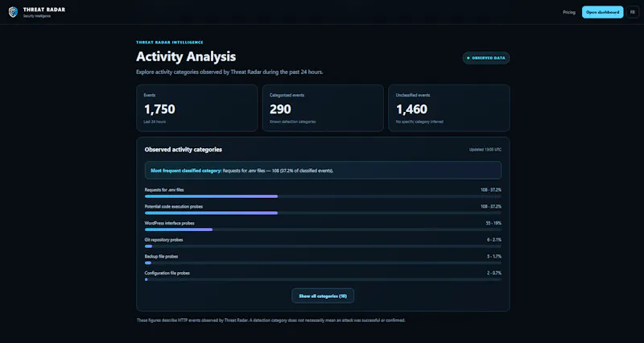Click the WordPress interface probes bar
Screen dimensions: 644x343
coord(323,229)
